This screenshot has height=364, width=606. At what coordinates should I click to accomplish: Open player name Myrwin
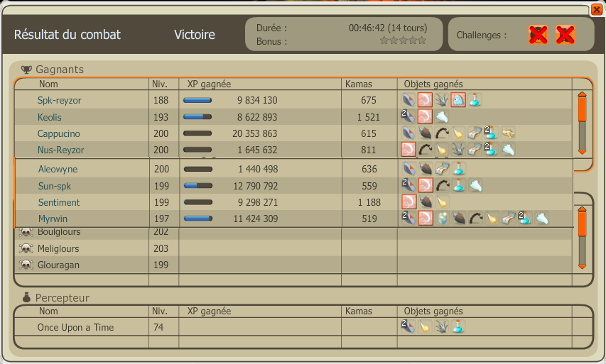53,219
